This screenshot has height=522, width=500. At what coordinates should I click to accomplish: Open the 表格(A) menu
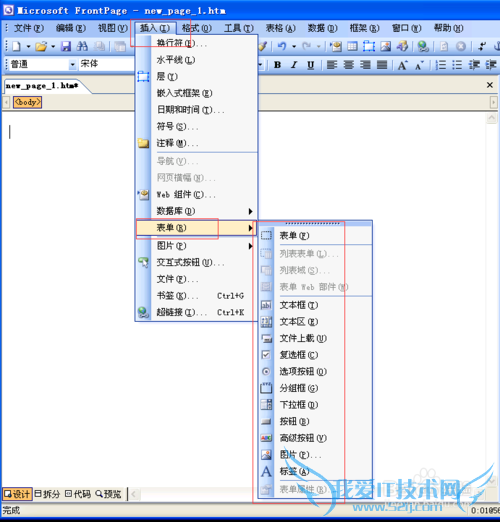pyautogui.click(x=281, y=28)
